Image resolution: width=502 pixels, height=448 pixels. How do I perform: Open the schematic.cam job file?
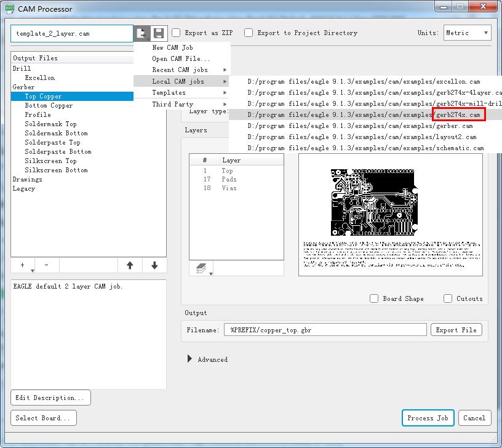365,148
